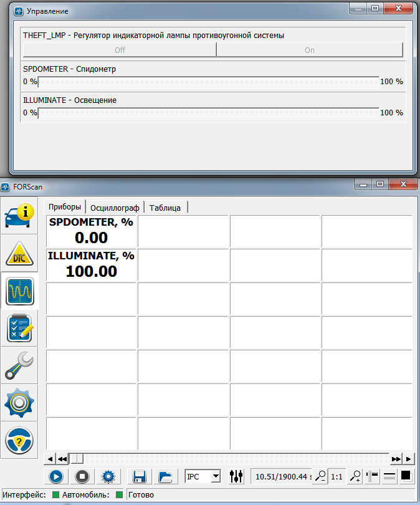The height and width of the screenshot is (505, 420).
Task: Open the tests checklist section
Action: click(x=19, y=328)
